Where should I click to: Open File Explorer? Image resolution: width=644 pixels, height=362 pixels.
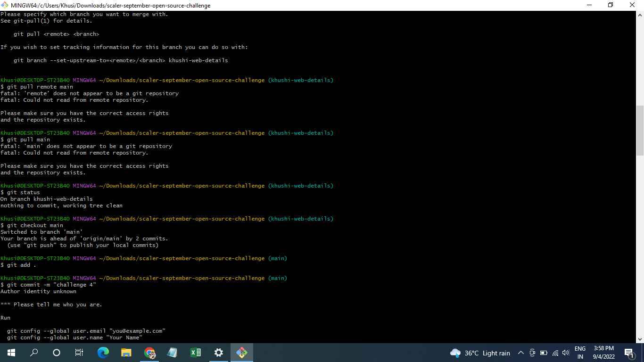[126, 353]
